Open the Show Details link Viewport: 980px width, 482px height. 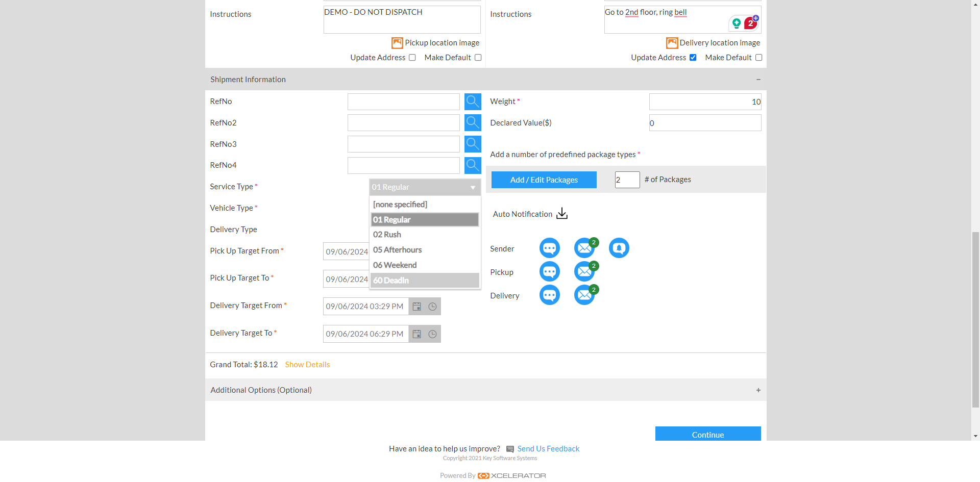307,365
